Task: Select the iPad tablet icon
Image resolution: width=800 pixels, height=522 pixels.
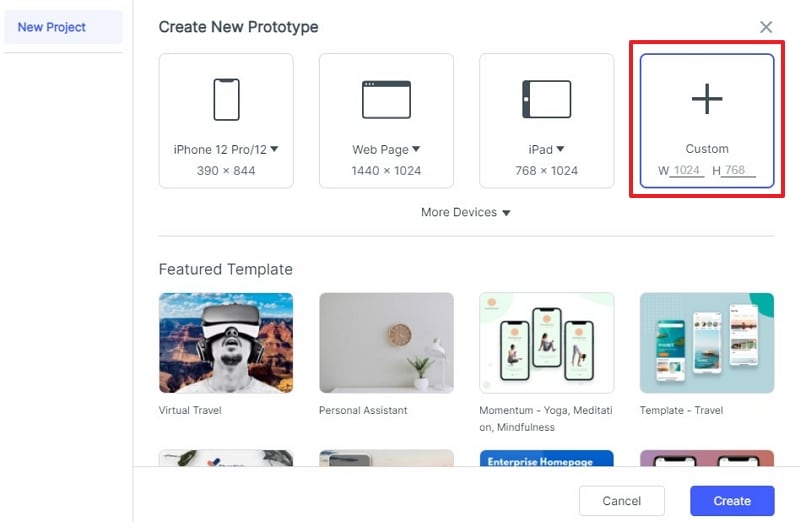Action: coord(546,99)
